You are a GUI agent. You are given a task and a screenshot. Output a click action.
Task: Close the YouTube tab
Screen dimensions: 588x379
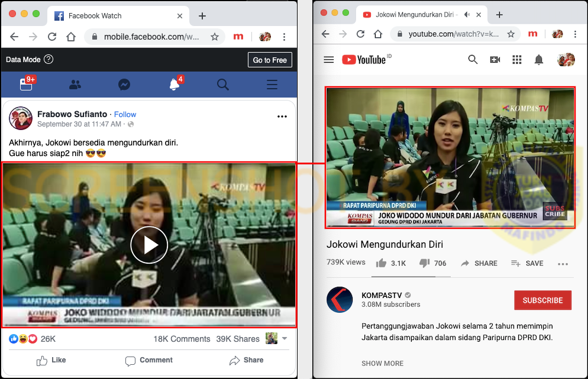click(479, 15)
